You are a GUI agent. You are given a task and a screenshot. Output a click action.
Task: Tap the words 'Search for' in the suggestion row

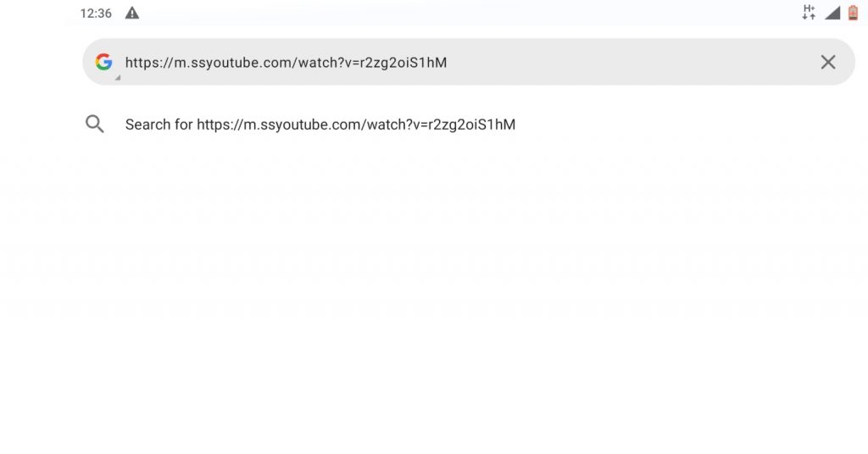[x=159, y=125]
